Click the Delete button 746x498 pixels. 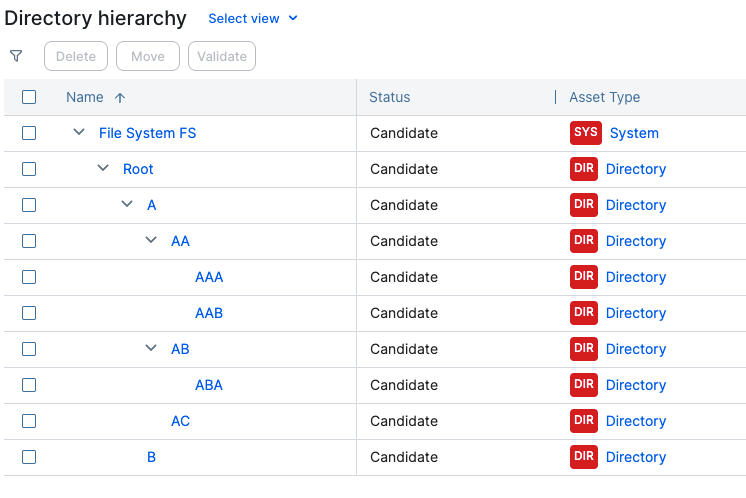(76, 56)
